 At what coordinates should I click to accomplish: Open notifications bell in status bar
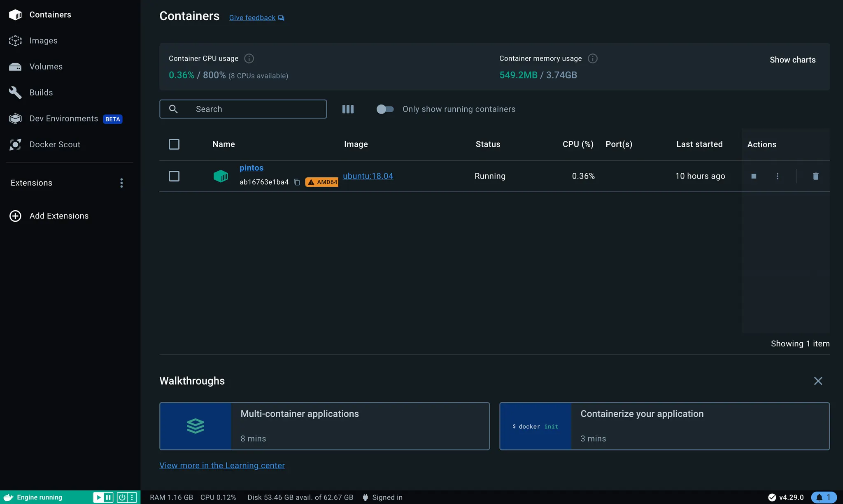(823, 497)
